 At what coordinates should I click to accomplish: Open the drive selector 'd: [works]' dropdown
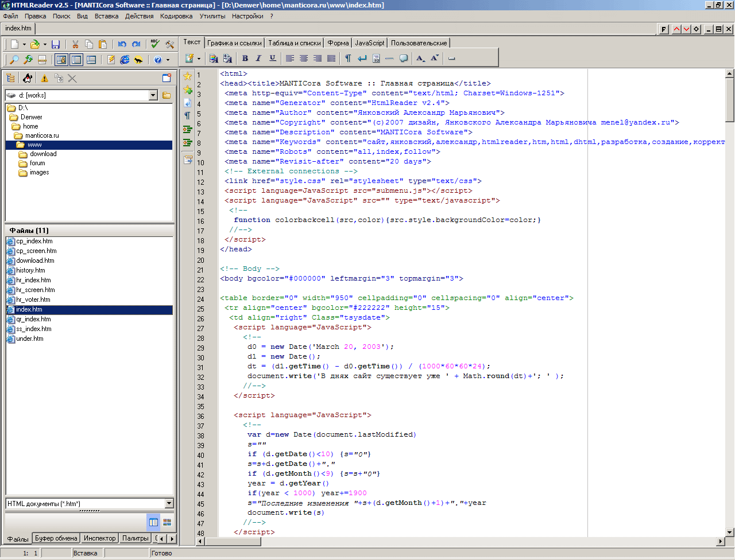pyautogui.click(x=153, y=95)
